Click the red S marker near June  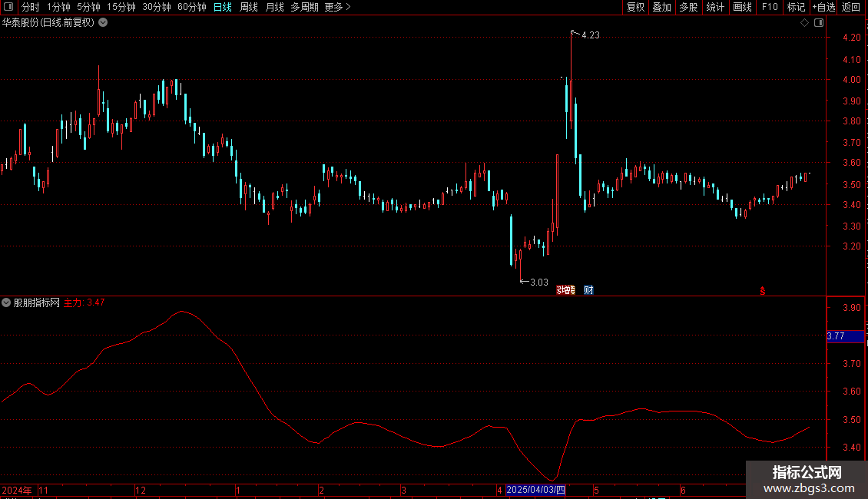(x=762, y=291)
